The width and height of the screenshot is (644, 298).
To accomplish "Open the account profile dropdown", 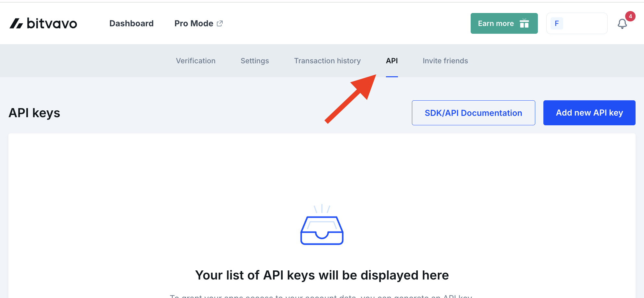I will pos(577,23).
